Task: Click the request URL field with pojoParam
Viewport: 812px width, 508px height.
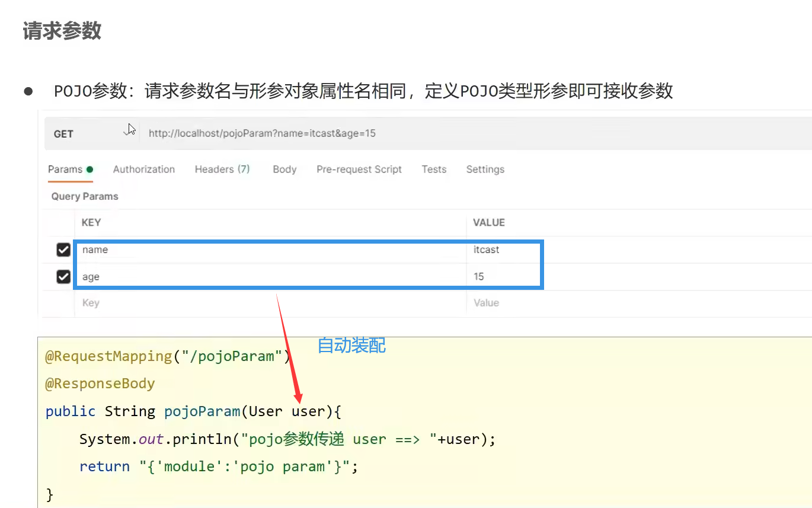Action: pyautogui.click(x=262, y=133)
